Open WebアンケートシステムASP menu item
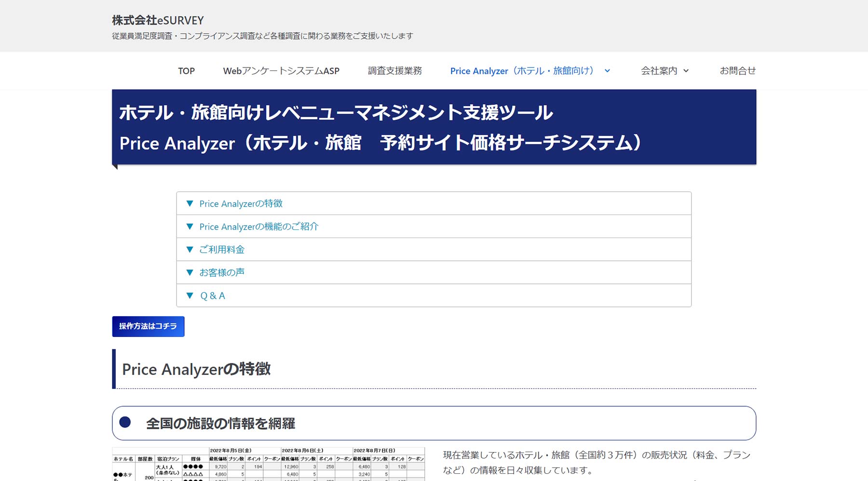The image size is (868, 481). coord(281,71)
